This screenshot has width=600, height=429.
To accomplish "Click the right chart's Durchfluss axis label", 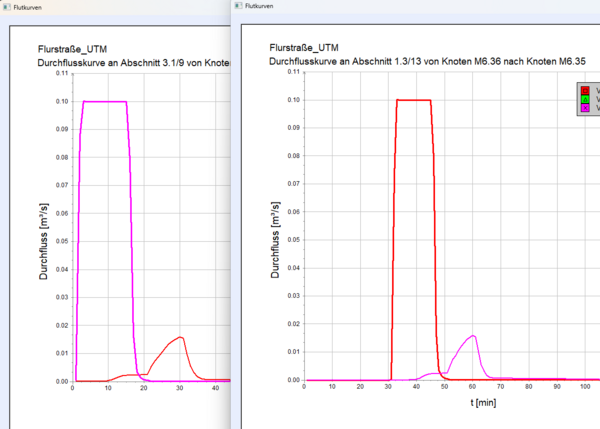I will tap(272, 227).
